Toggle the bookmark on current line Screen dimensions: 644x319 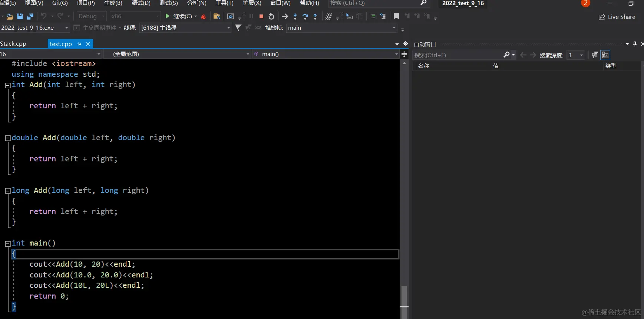point(396,16)
